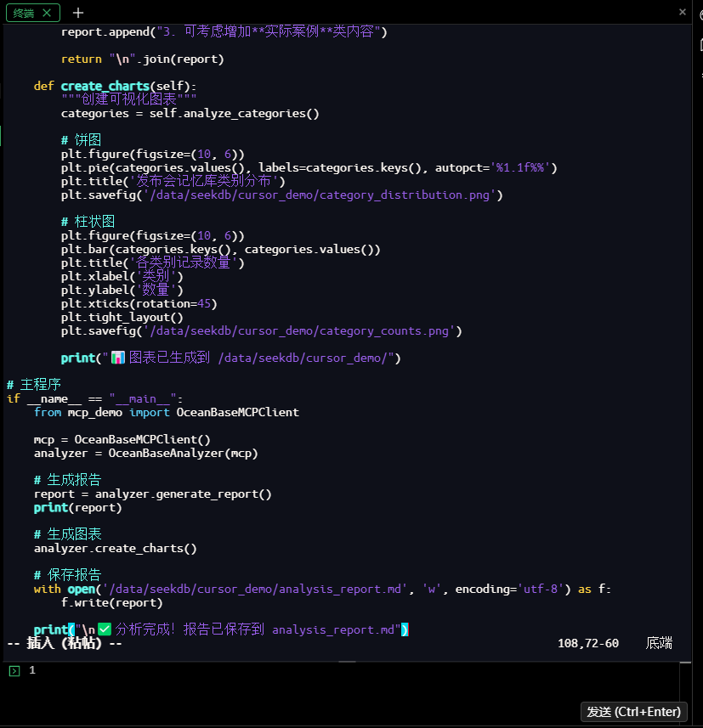This screenshot has width=703, height=728.
Task: Click the cursor position readout 108,72-60
Action: [x=587, y=643]
